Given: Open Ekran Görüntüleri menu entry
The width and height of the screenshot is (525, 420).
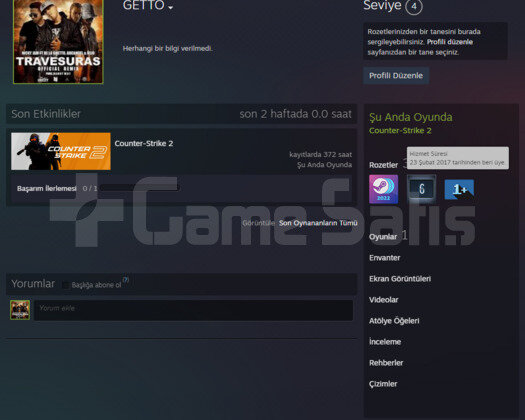Looking at the screenshot, I should (400, 279).
